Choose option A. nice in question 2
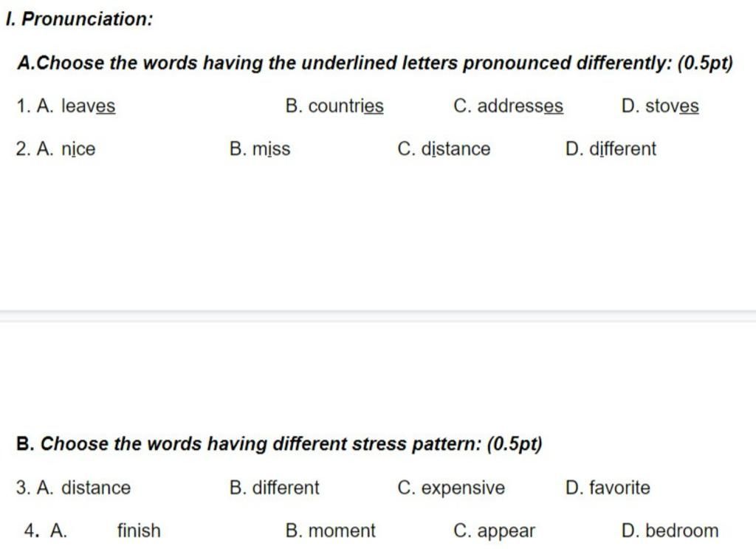Viewport: 756px width, 549px height. pos(66,149)
